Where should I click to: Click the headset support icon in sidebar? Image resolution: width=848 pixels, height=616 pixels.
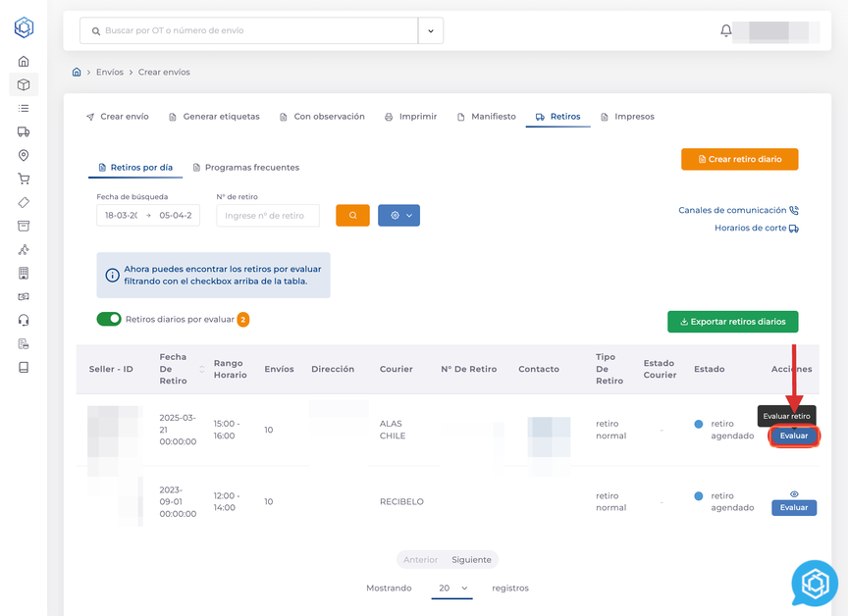pyautogui.click(x=24, y=321)
